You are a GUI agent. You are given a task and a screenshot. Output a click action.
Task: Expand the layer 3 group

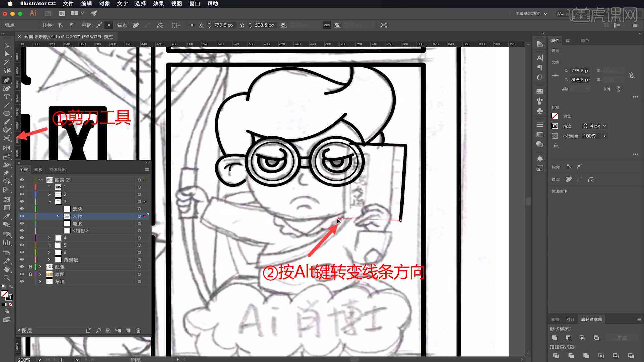click(49, 201)
